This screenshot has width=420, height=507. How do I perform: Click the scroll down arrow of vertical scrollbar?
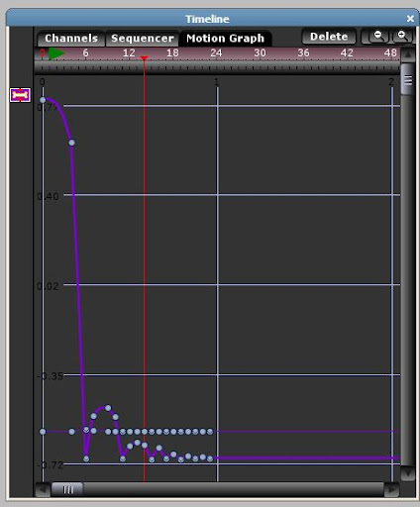click(407, 473)
